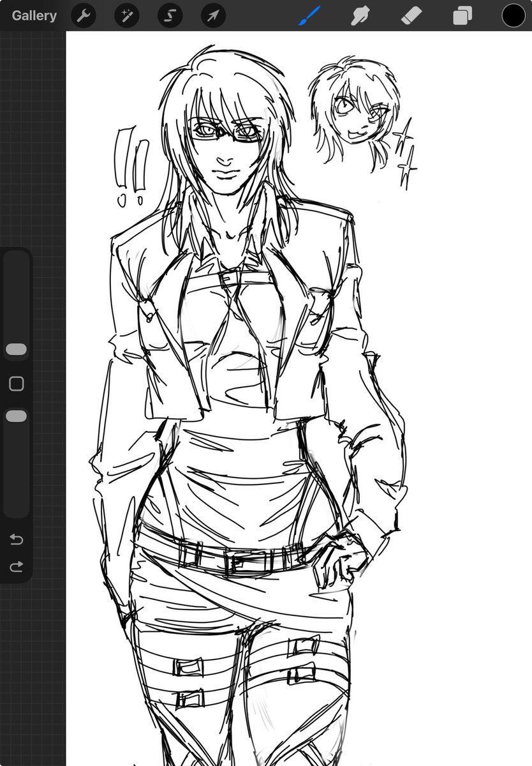Open the Adjustments magic wand menu
The width and height of the screenshot is (532, 766).
point(127,15)
